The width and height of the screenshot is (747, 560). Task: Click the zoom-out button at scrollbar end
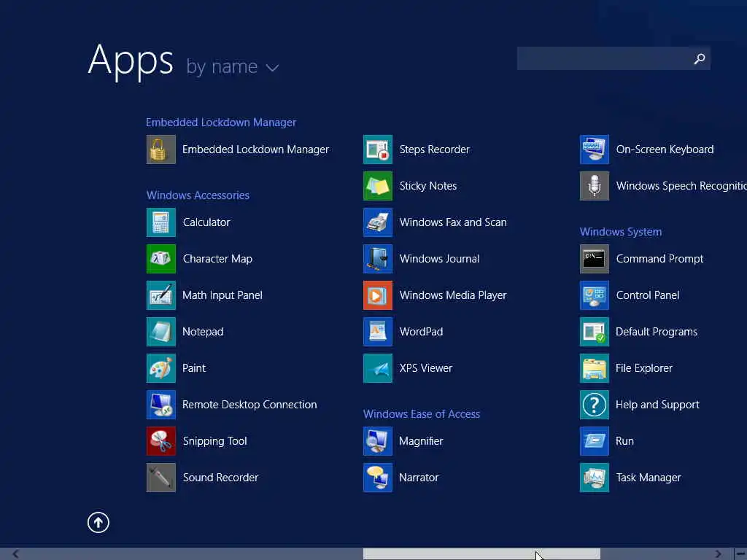point(741,554)
